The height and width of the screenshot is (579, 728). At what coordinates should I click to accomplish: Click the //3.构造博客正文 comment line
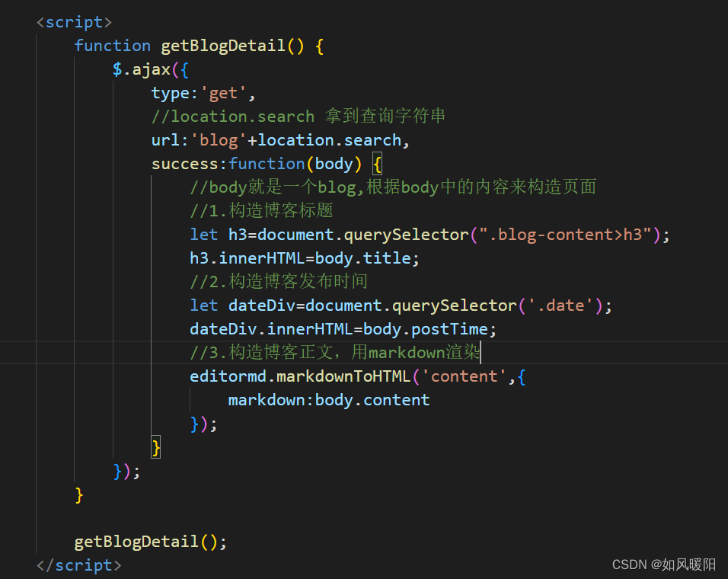[335, 353]
